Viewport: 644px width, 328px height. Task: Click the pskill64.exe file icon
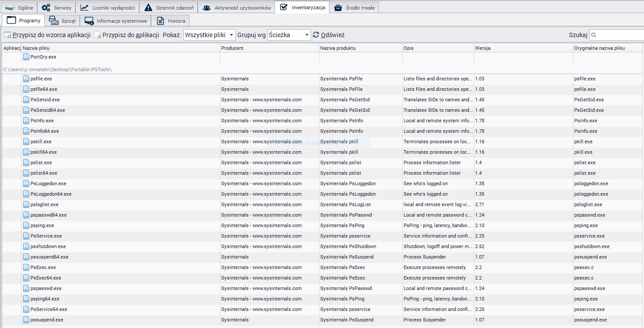26,152
